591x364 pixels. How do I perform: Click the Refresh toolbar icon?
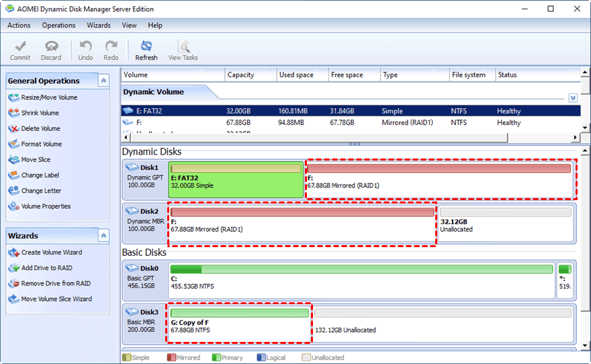pyautogui.click(x=146, y=46)
